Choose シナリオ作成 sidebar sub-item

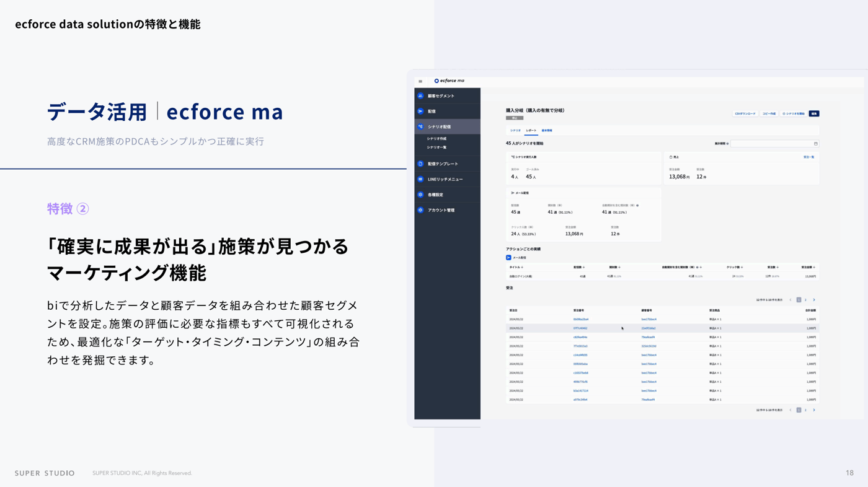click(x=436, y=139)
